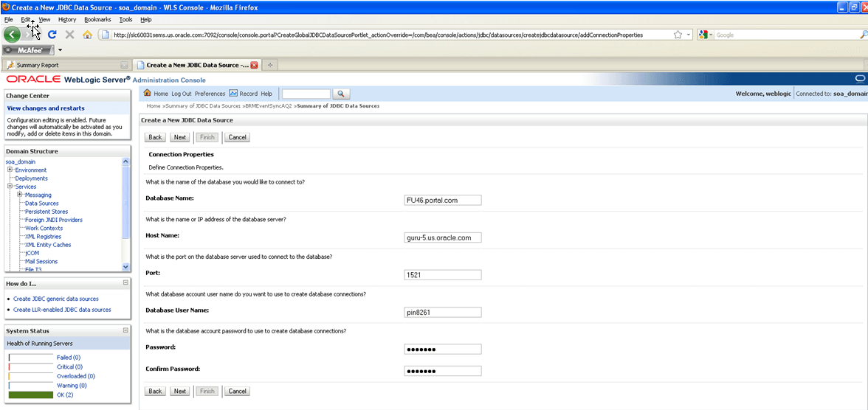The image size is (868, 410).
Task: Open the Help menu in Firefox
Action: (x=145, y=19)
